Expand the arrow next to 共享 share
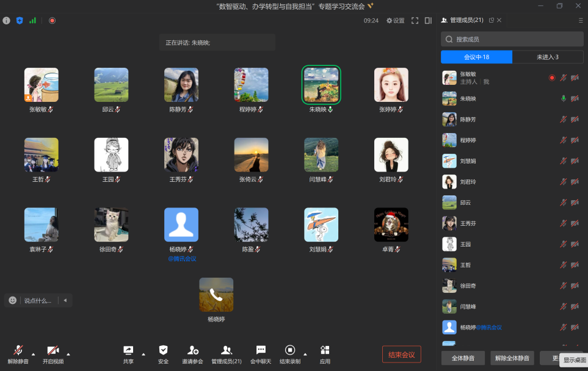Screen dimensions: 588x371 (143, 353)
